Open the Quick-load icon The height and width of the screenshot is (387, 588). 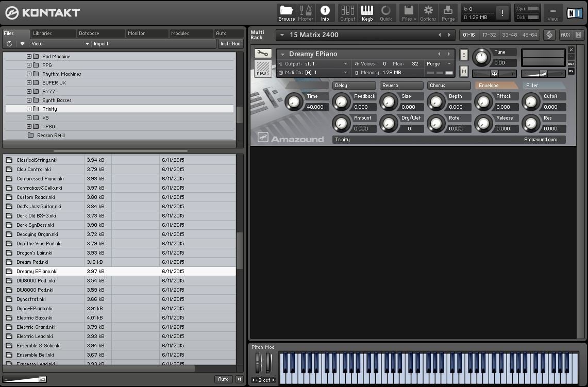[386, 13]
